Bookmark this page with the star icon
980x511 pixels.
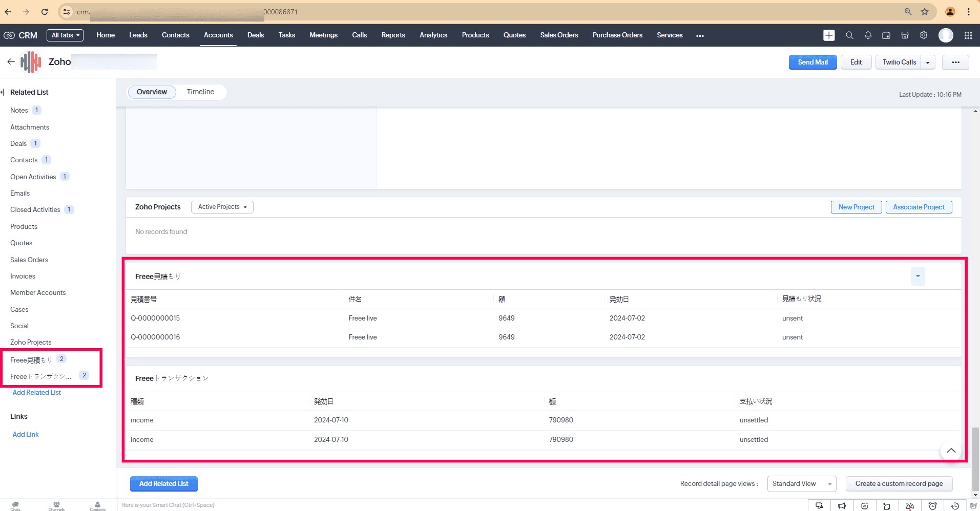(x=925, y=12)
